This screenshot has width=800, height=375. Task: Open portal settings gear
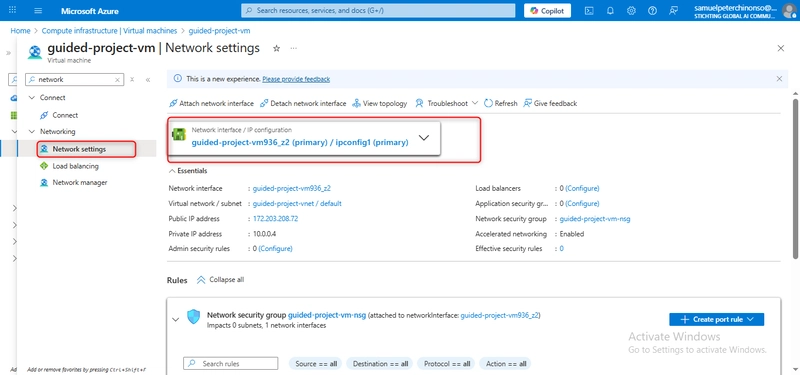coord(631,10)
